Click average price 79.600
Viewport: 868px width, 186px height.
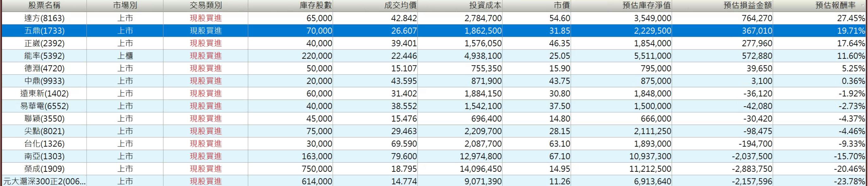404,156
